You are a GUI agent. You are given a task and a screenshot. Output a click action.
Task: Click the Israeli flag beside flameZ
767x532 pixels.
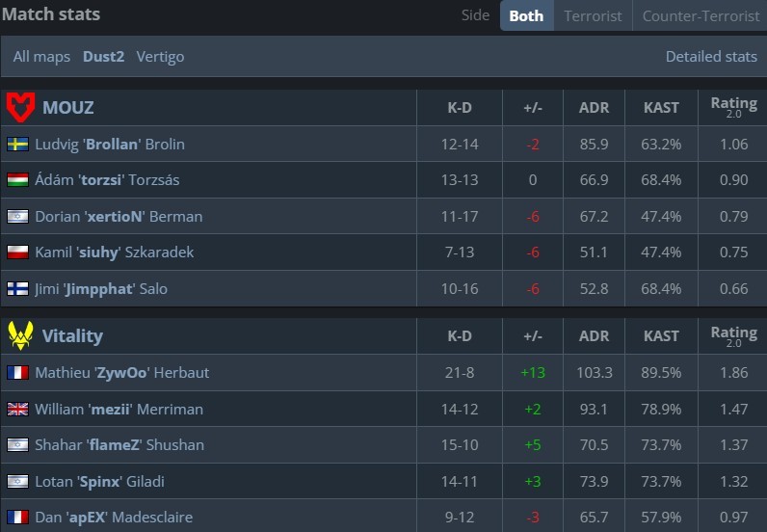(x=17, y=445)
